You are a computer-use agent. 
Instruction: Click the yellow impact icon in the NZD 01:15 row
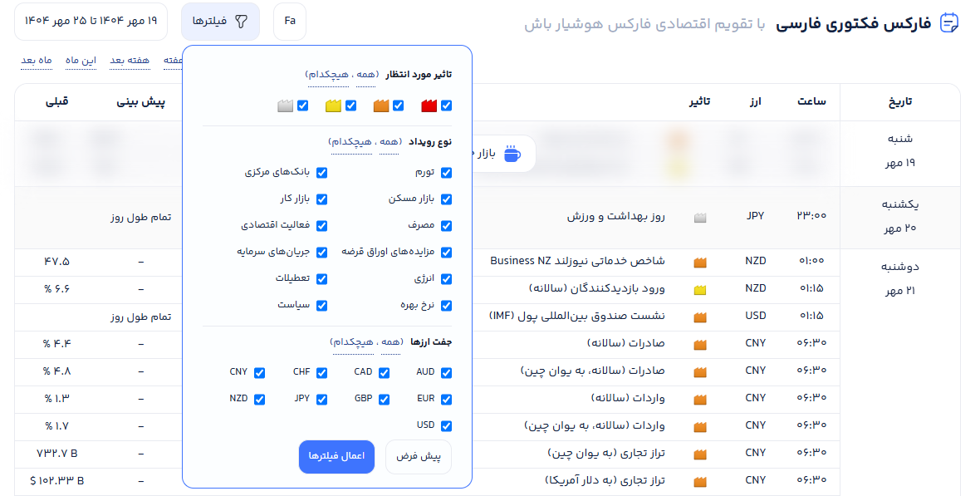(700, 290)
